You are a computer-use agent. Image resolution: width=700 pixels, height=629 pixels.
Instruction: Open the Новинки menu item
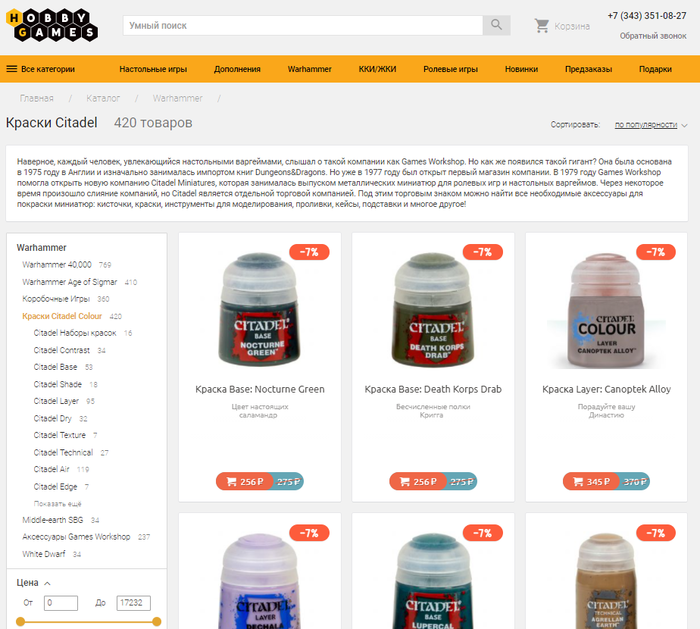[521, 69]
